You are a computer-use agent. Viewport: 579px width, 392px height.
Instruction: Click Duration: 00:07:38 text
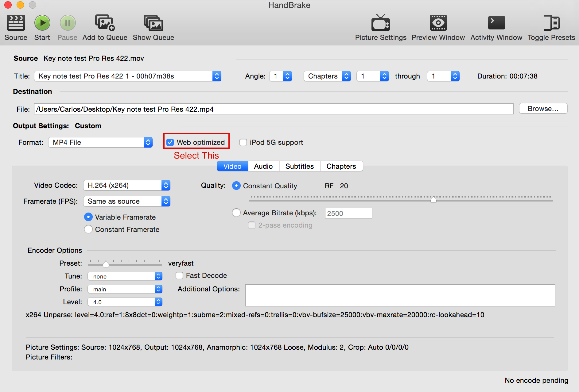coord(507,76)
